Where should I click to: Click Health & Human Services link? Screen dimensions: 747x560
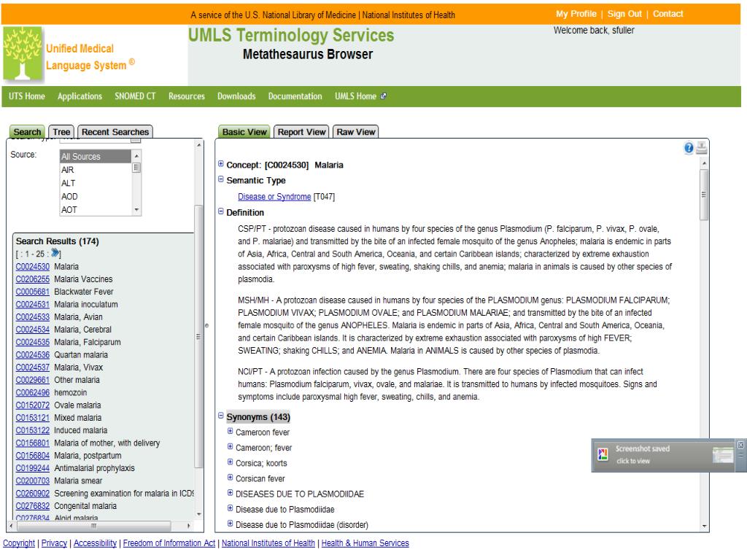(x=365, y=542)
